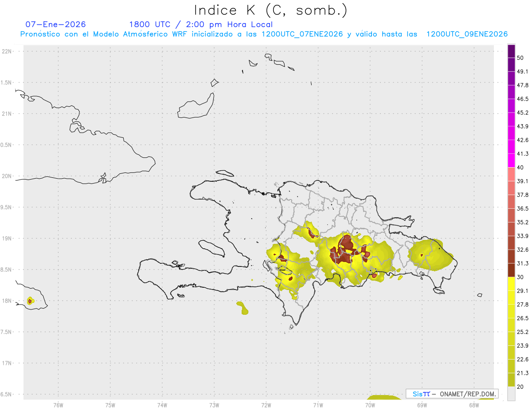532x411 pixels.
Task: Click the "17N" latitude label
Action: [8, 363]
